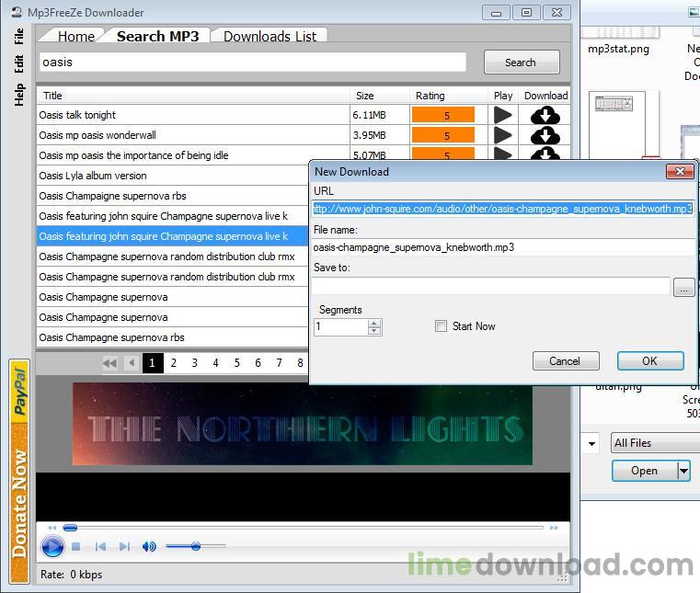Go to results page 7
Screen dimensions: 700x593
click(x=279, y=363)
